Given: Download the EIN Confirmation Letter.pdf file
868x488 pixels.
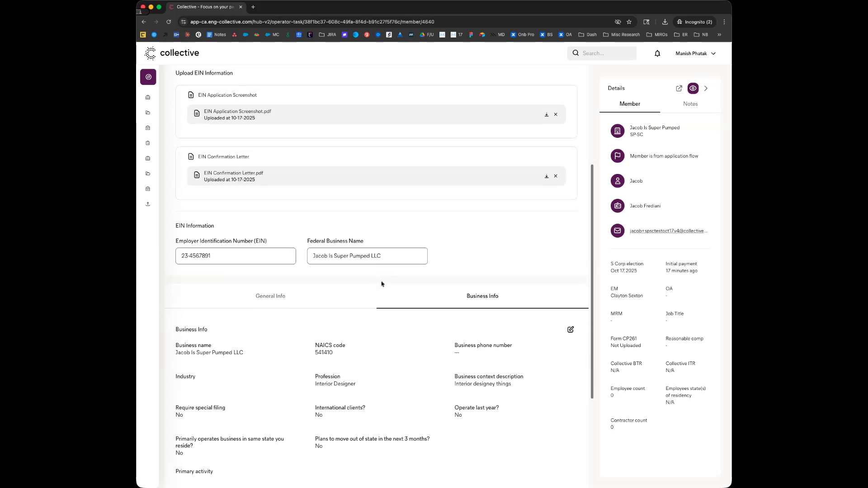Looking at the screenshot, I should click(x=546, y=176).
